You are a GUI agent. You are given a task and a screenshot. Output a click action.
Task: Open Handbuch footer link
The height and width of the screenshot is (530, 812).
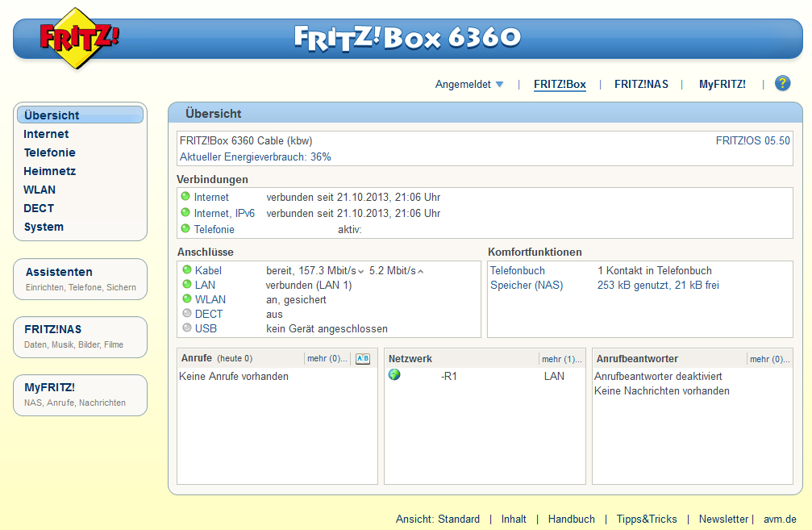(571, 520)
